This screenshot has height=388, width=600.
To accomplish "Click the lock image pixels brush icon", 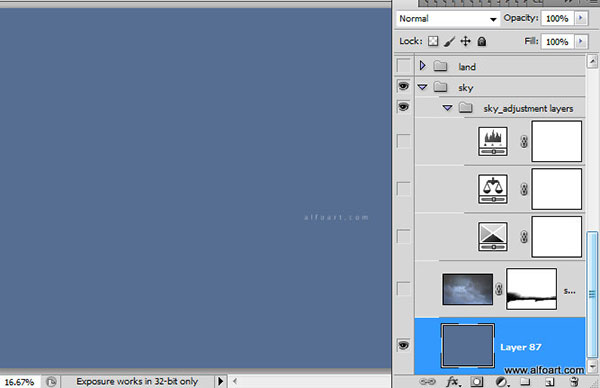I will pos(449,41).
